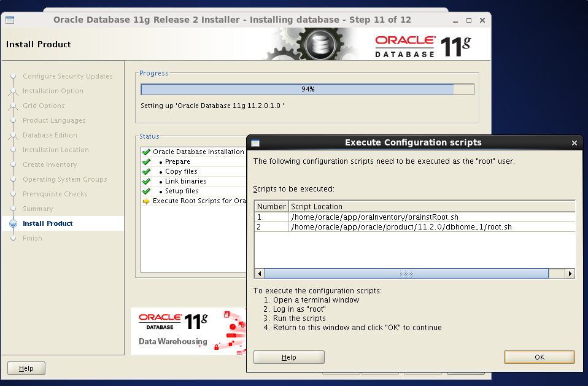Click Help button in main installer window
Image resolution: width=588 pixels, height=386 pixels.
(26, 368)
